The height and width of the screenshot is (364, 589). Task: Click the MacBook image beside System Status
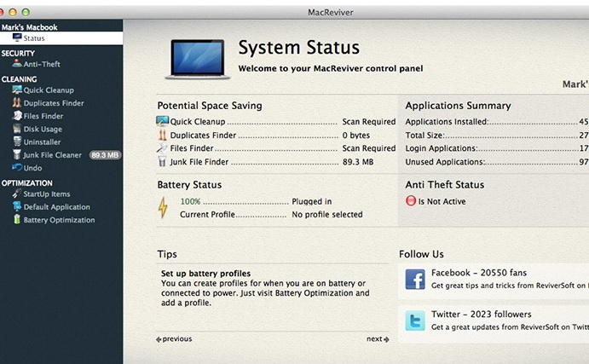(198, 60)
